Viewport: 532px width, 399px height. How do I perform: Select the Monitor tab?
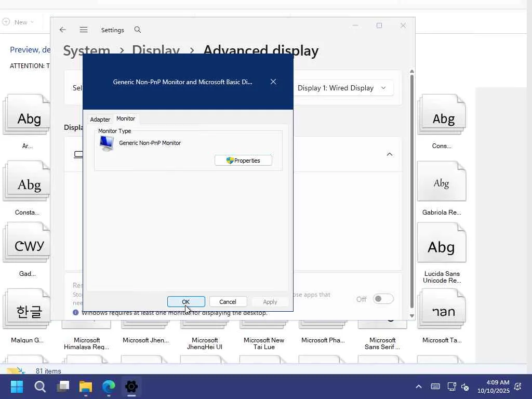[126, 118]
